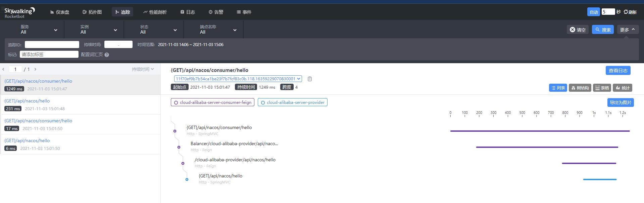Open the 事件 events tab
This screenshot has width=644, height=203.
coord(244,12)
